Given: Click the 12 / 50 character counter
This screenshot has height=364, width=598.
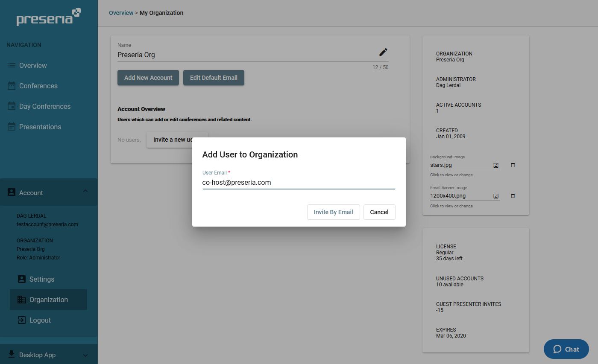Looking at the screenshot, I should [380, 67].
